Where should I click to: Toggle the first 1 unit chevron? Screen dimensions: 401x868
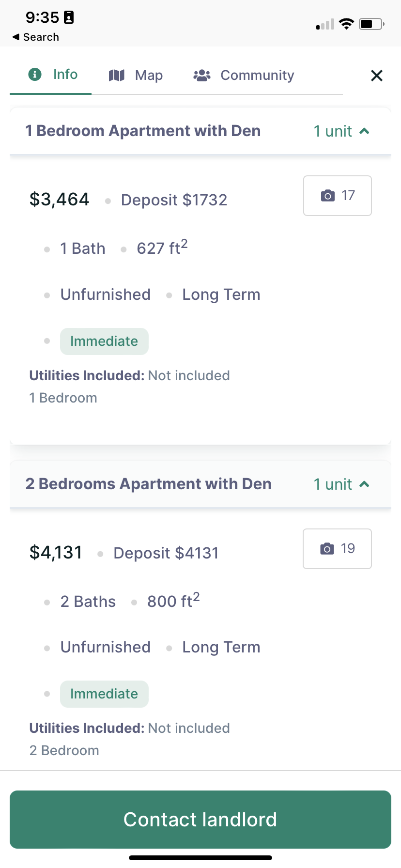(x=365, y=131)
